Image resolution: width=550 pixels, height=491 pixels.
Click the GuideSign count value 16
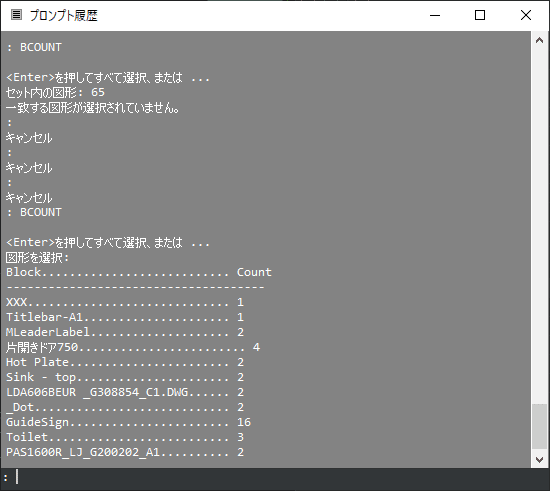coord(244,422)
